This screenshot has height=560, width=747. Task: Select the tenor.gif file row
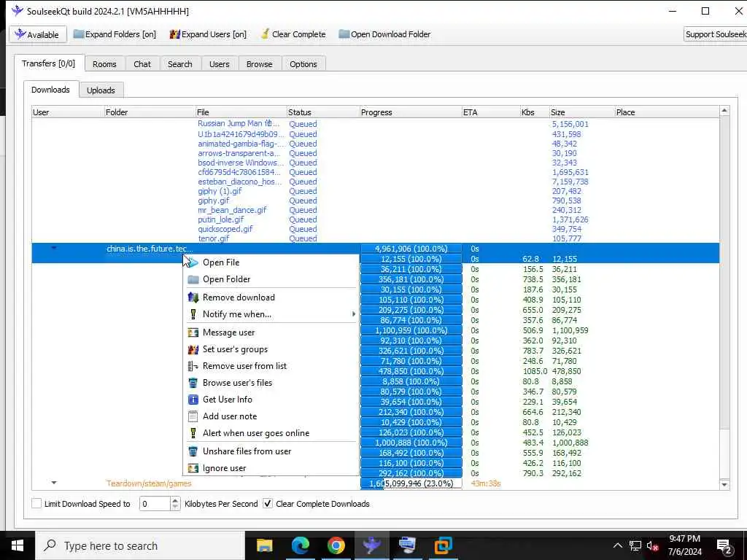[x=376, y=238]
